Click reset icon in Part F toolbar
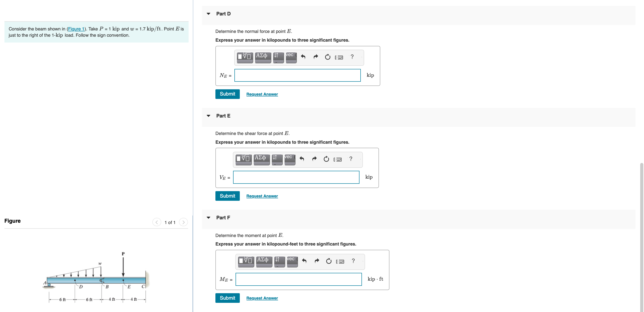Viewport: 644px width, 312px height. point(329,261)
